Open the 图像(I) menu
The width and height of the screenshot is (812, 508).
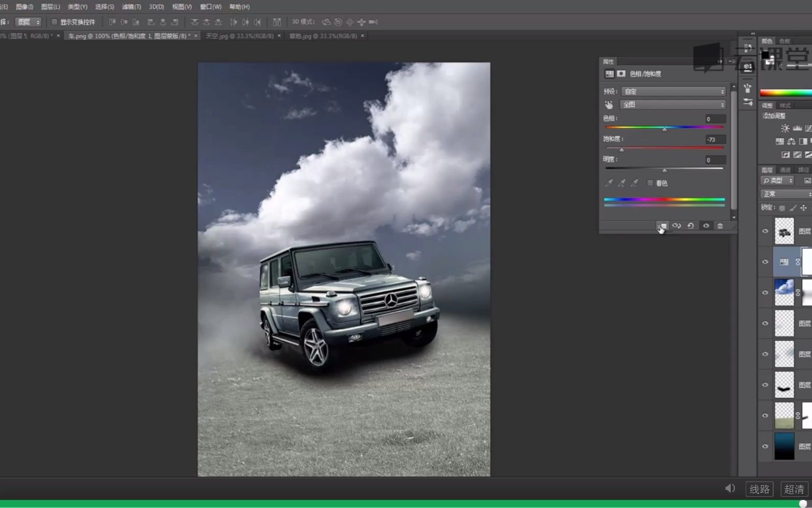[24, 7]
